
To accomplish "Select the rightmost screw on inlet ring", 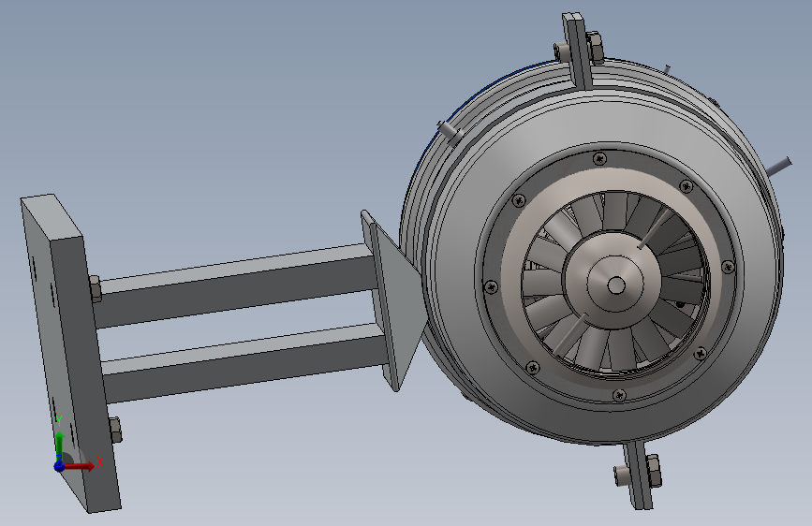I will click(728, 267).
